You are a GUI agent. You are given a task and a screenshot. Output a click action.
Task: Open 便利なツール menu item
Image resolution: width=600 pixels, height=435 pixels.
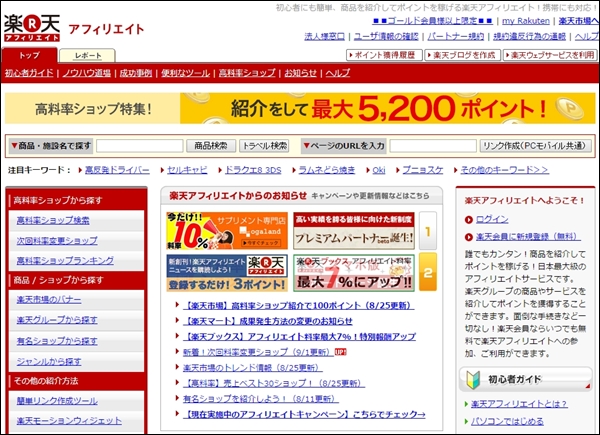(186, 73)
